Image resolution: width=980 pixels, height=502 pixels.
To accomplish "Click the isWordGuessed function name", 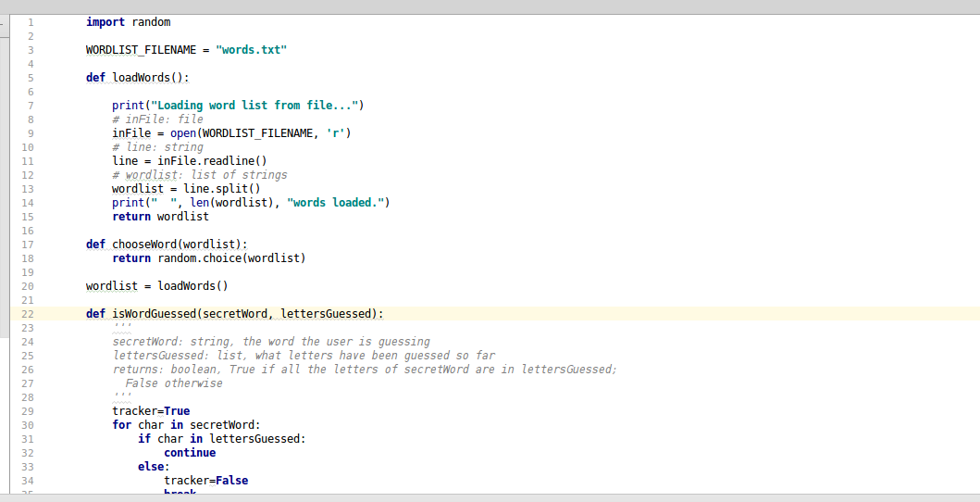I will click(x=154, y=314).
